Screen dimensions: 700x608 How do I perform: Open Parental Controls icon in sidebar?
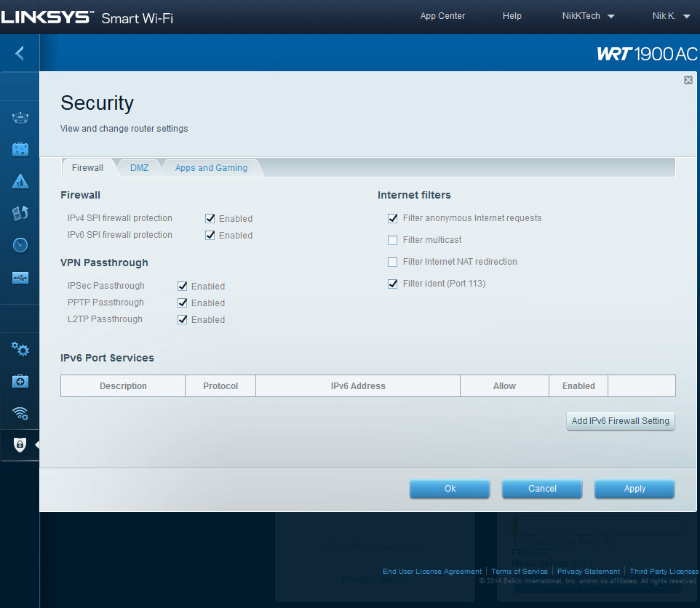(x=20, y=181)
